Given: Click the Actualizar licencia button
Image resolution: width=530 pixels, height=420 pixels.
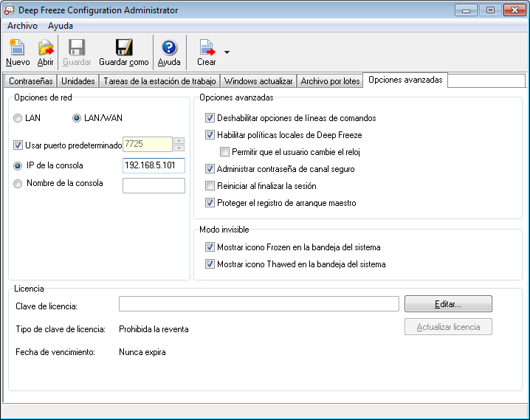Looking at the screenshot, I should pos(448,327).
